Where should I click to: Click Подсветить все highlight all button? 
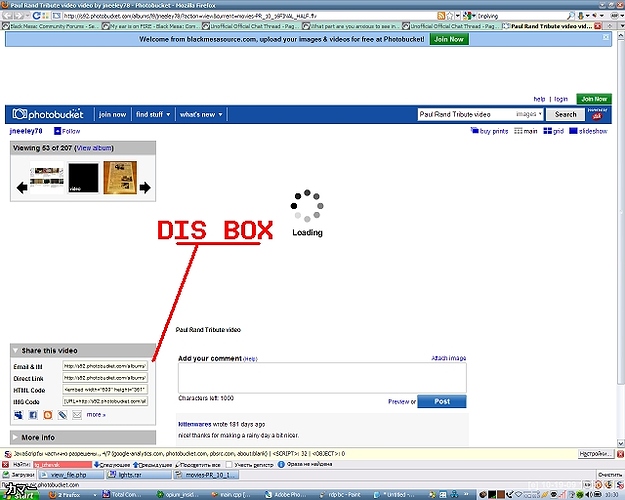click(198, 465)
